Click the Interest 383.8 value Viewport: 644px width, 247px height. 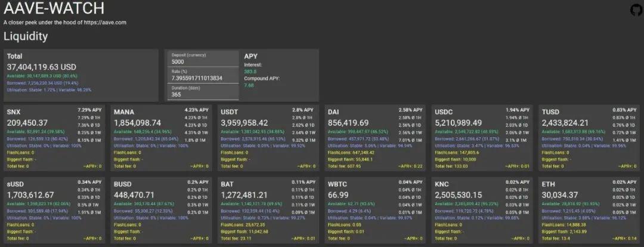click(x=250, y=71)
